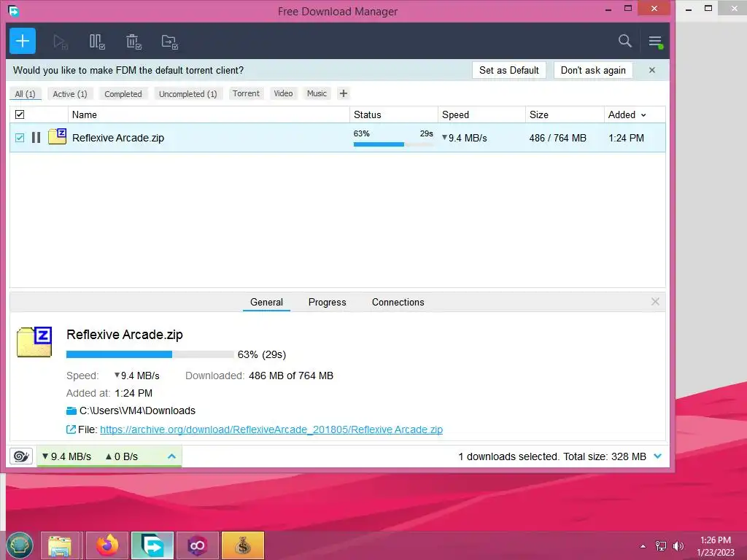Switch to the Progress details tab
Image resolution: width=747 pixels, height=560 pixels.
328,302
